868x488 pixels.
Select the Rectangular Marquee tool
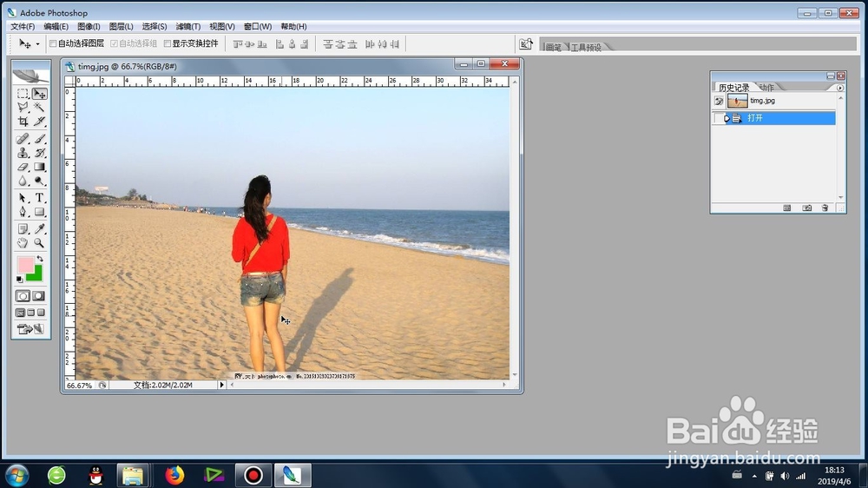tap(23, 94)
